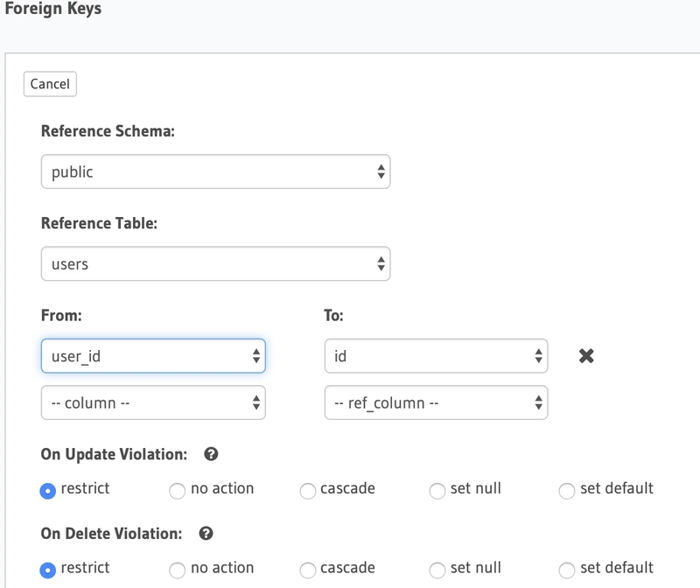Select 'no action' for On Update Violation
700x588 pixels.
(x=178, y=491)
